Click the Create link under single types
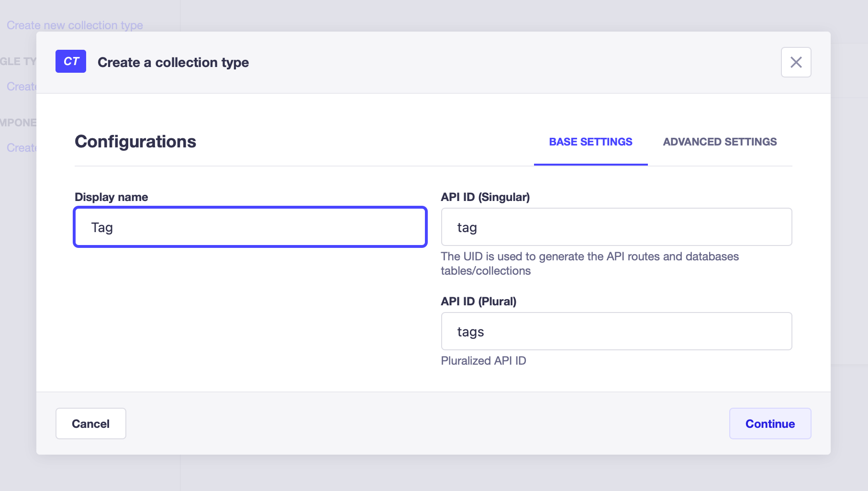This screenshot has height=491, width=868. pos(22,86)
